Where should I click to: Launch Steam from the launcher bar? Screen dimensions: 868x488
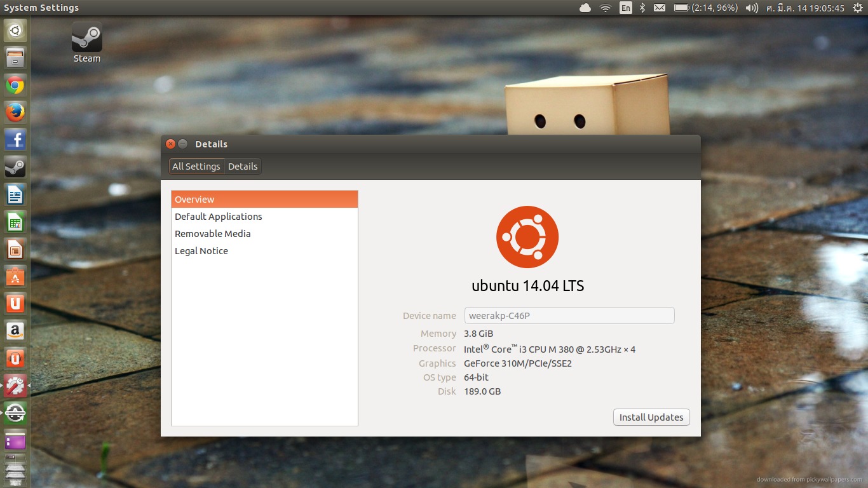pos(15,166)
